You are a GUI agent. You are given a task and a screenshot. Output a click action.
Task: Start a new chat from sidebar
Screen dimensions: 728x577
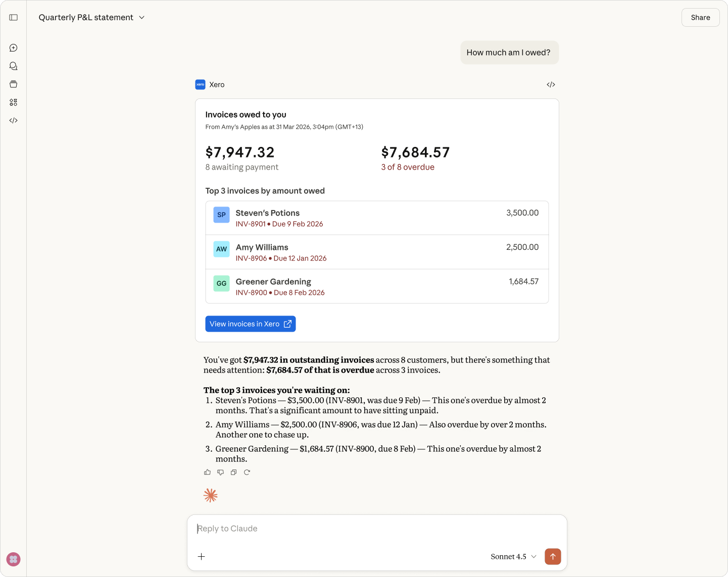14,48
